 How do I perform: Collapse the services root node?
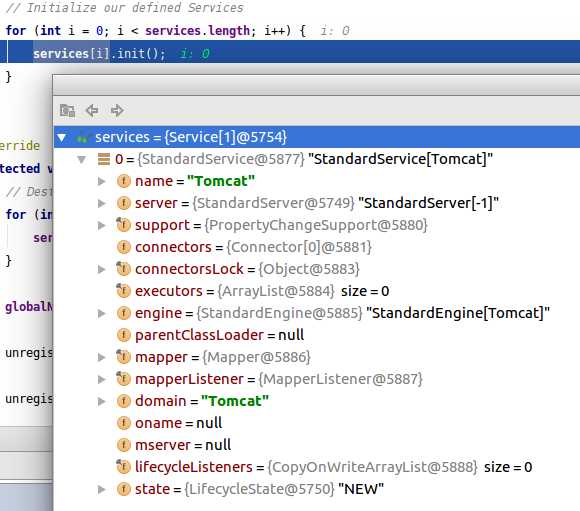click(62, 137)
